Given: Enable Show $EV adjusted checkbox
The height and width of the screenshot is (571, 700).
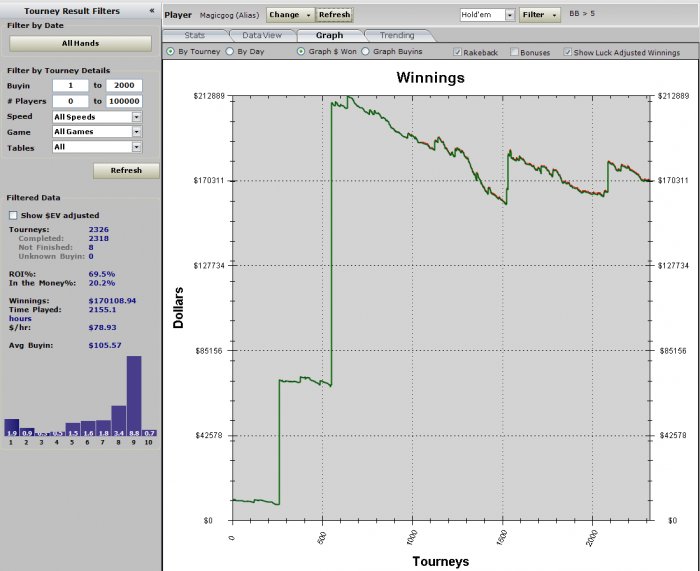Looking at the screenshot, I should coord(13,215).
